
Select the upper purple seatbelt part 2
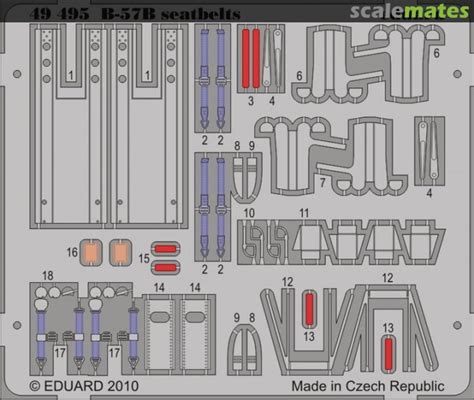click(212, 79)
